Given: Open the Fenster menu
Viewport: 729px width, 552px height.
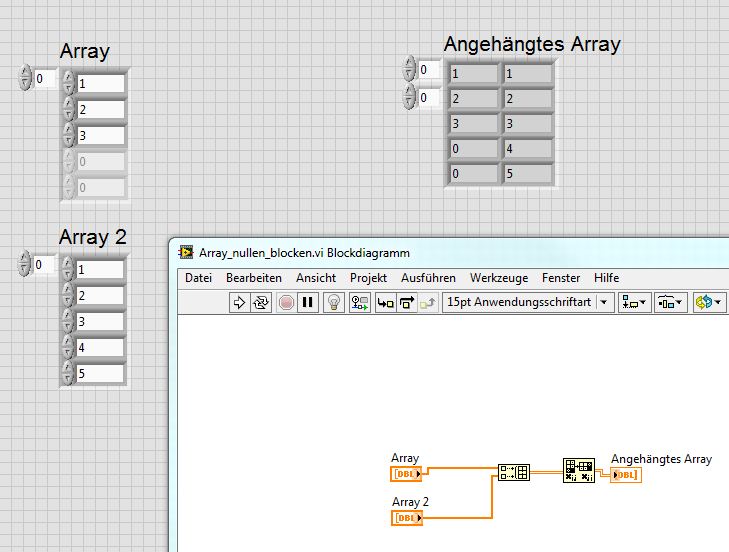Looking at the screenshot, I should (561, 278).
